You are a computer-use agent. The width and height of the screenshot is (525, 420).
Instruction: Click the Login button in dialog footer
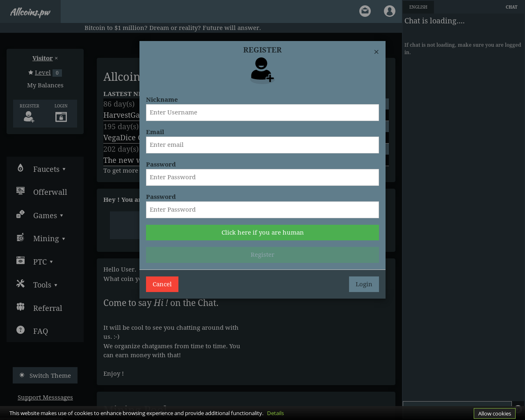coord(364,284)
